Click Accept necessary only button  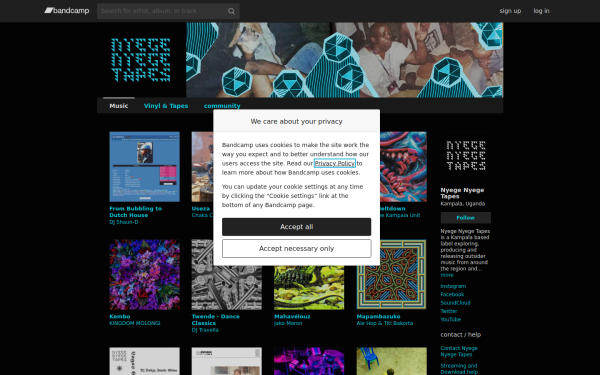point(297,249)
